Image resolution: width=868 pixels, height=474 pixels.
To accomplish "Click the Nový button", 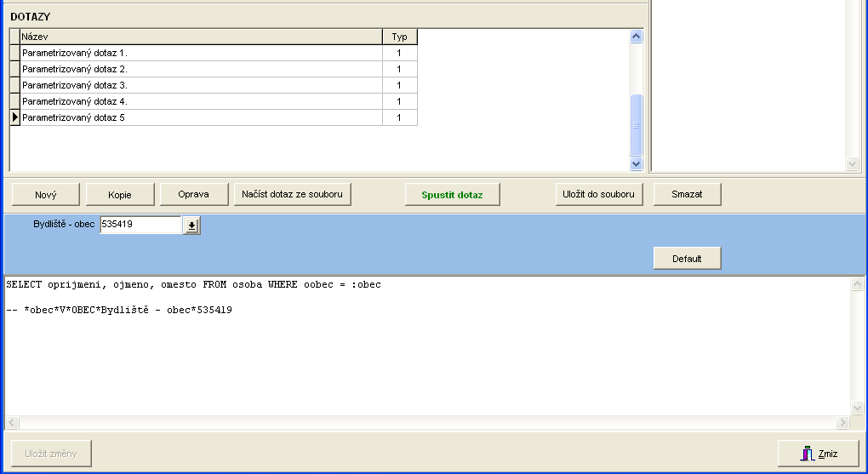I will [x=45, y=195].
